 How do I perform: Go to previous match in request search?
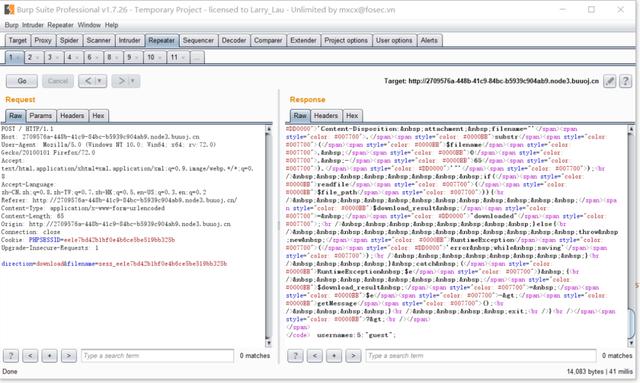[30, 356]
